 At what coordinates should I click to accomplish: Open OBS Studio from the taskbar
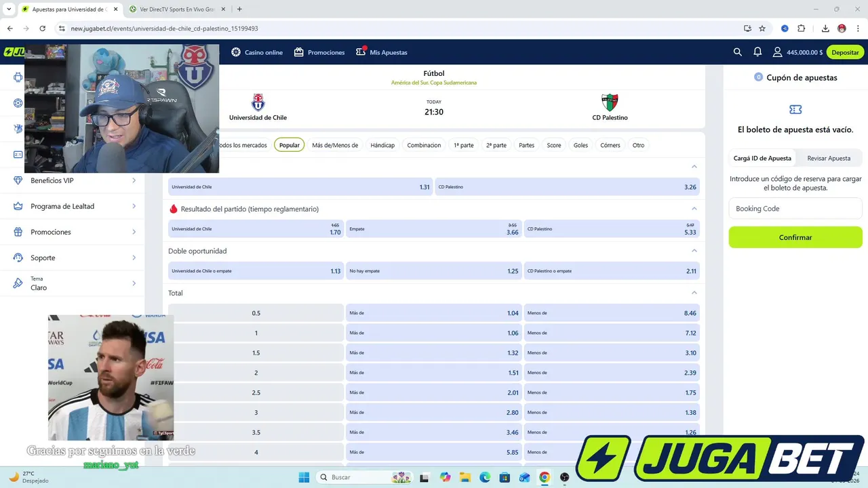point(564,477)
